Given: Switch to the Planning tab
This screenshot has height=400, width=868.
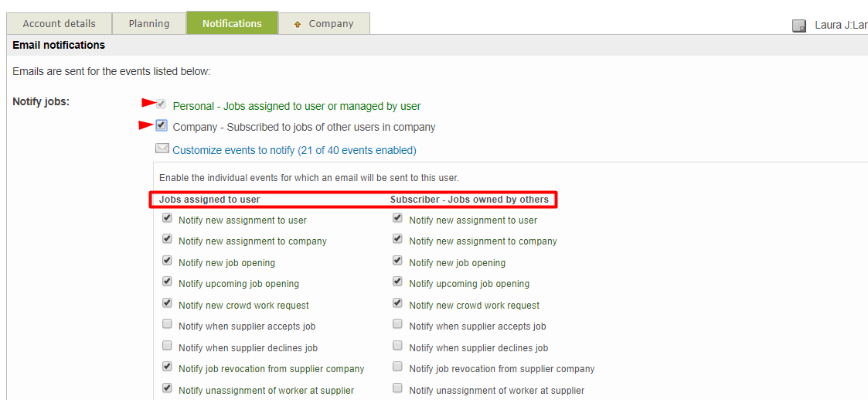Looking at the screenshot, I should tap(149, 23).
